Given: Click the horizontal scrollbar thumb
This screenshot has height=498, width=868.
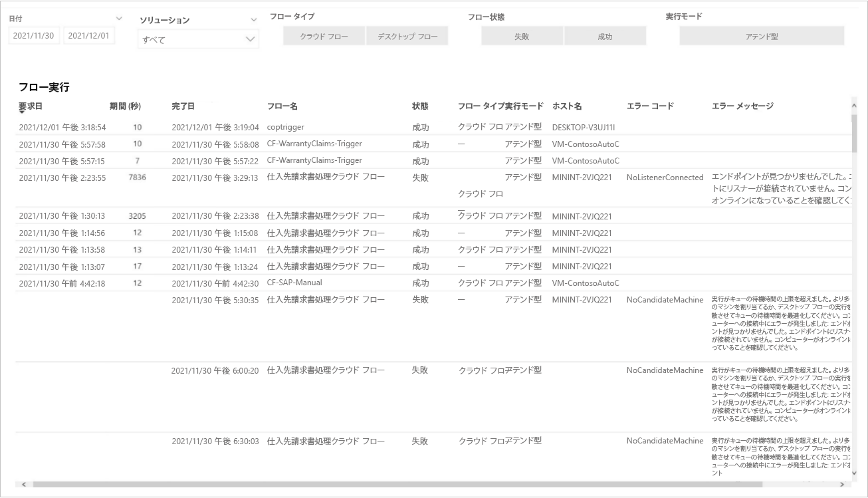Looking at the screenshot, I should point(397,485).
